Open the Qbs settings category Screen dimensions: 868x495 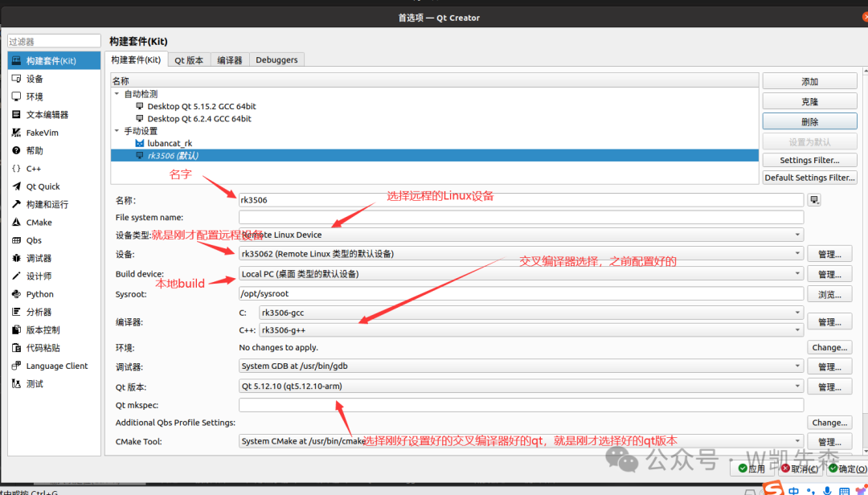tap(33, 240)
